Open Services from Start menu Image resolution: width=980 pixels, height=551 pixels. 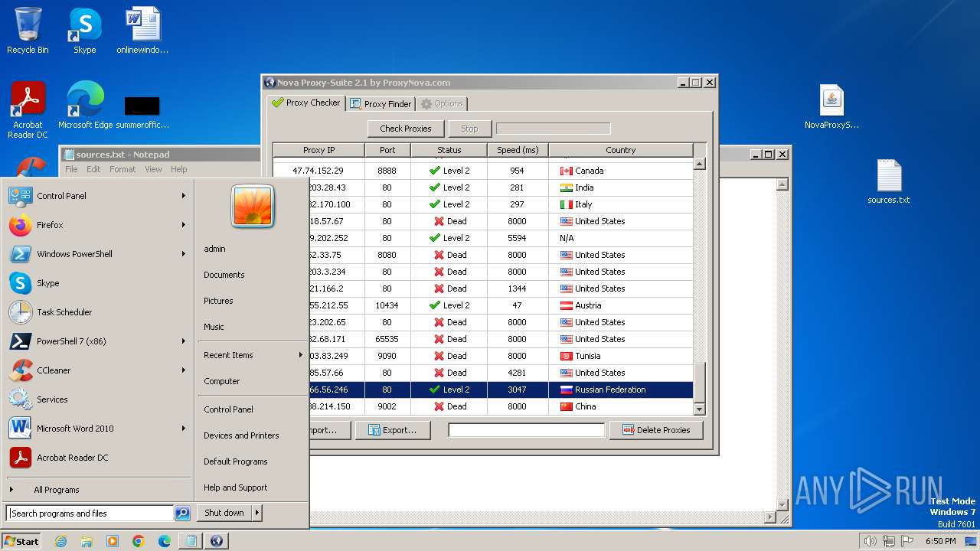(97, 399)
